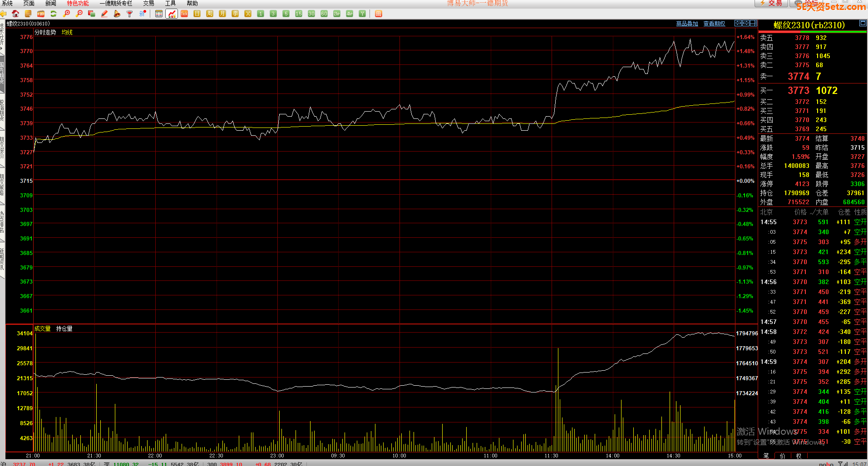This screenshot has width=868, height=466.
Task: Toggle the quote list table view
Action: tap(159, 14)
